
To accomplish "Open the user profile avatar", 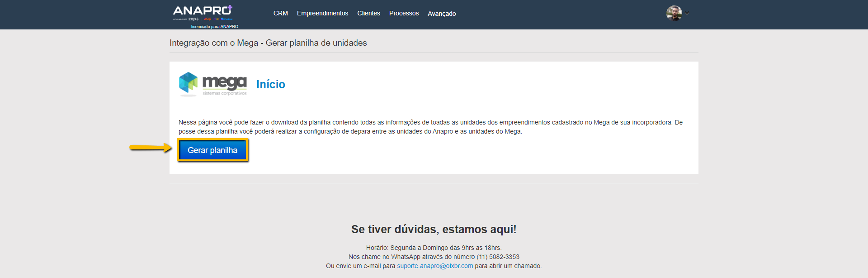I will [x=674, y=14].
